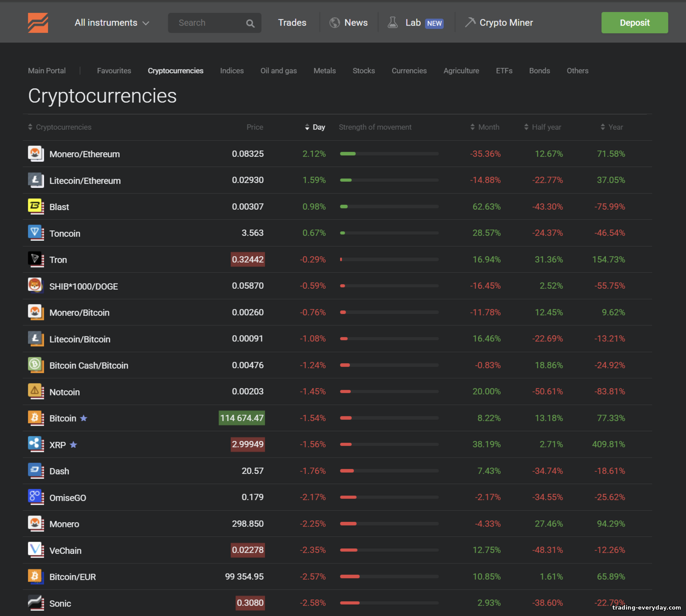Click the XRP coin icon

tap(36, 444)
